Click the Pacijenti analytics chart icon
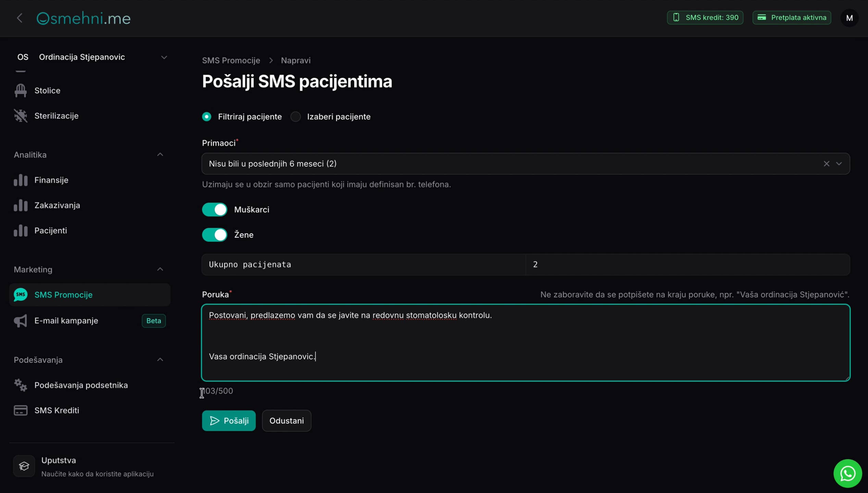 tap(21, 230)
